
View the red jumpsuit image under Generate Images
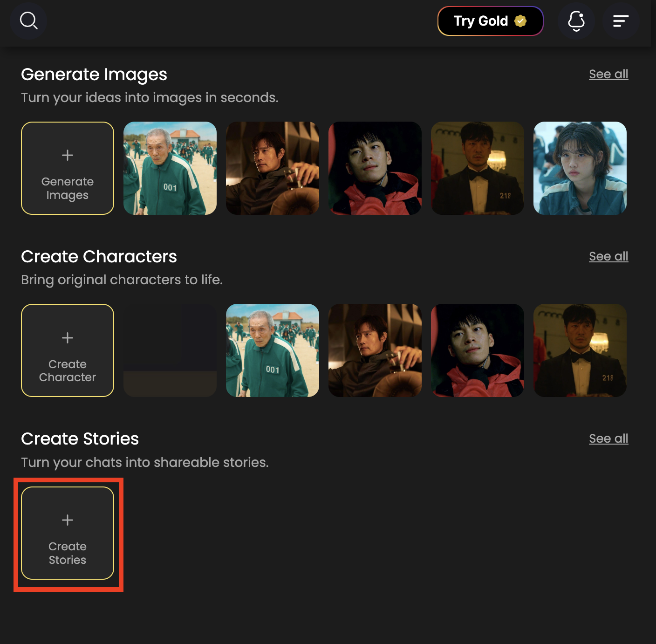375,168
